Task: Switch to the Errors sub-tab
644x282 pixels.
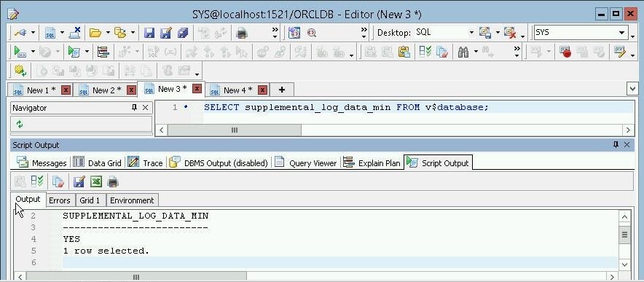Action: [x=60, y=200]
